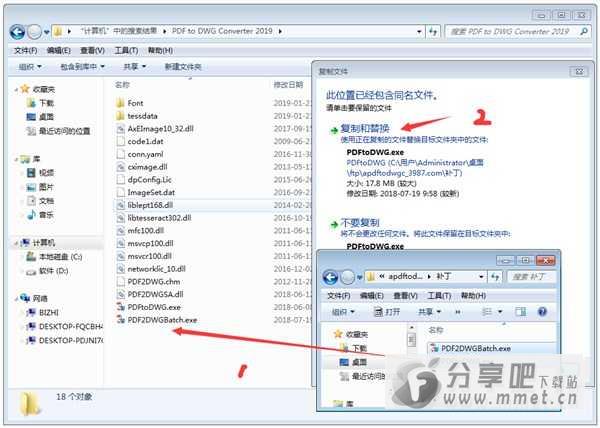Open the 工具(T) menu in the main window
This screenshot has width=600, height=428.
(126, 50)
